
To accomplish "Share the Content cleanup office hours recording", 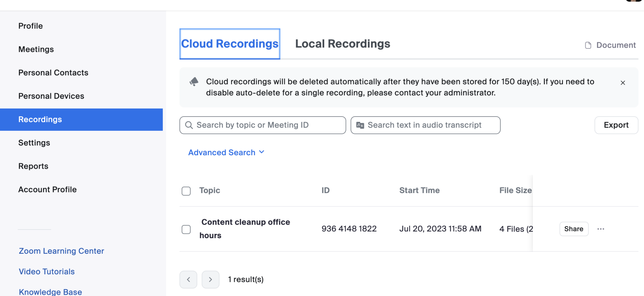I will tap(574, 229).
